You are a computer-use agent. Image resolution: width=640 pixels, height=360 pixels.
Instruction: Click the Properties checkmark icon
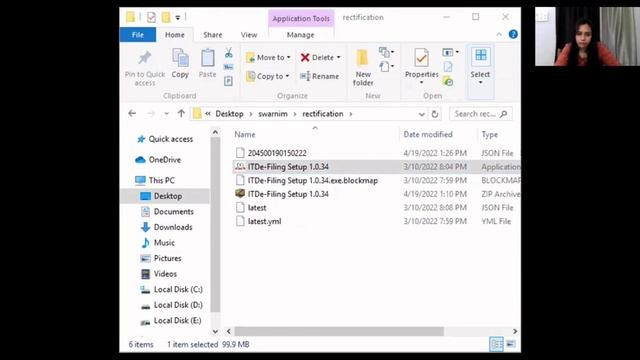point(421,58)
